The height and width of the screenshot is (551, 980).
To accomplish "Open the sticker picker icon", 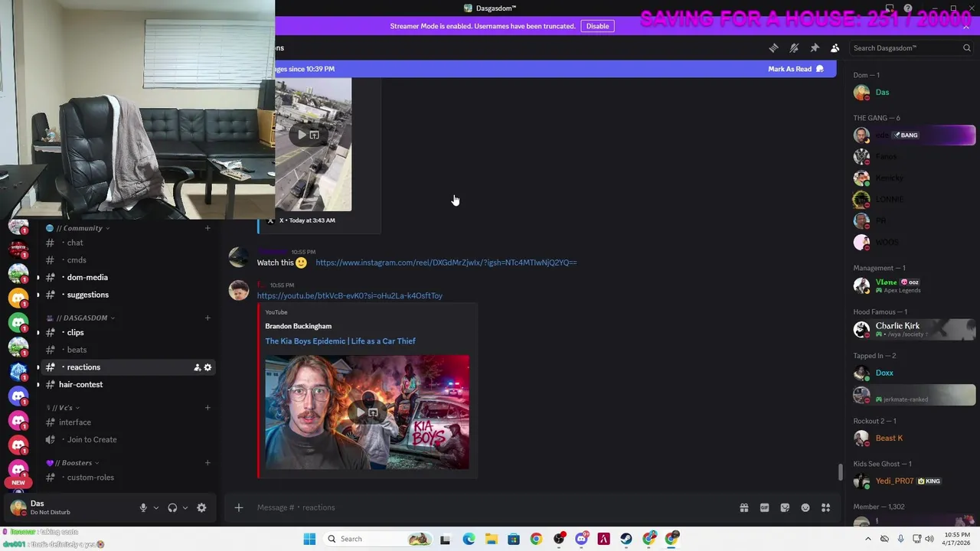I will click(785, 507).
